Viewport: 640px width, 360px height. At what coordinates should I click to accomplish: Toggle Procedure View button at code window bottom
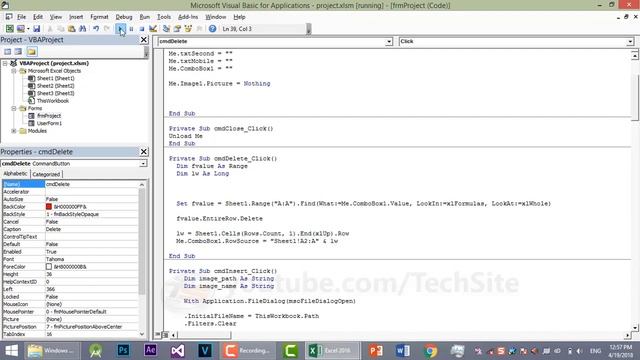pyautogui.click(x=158, y=335)
